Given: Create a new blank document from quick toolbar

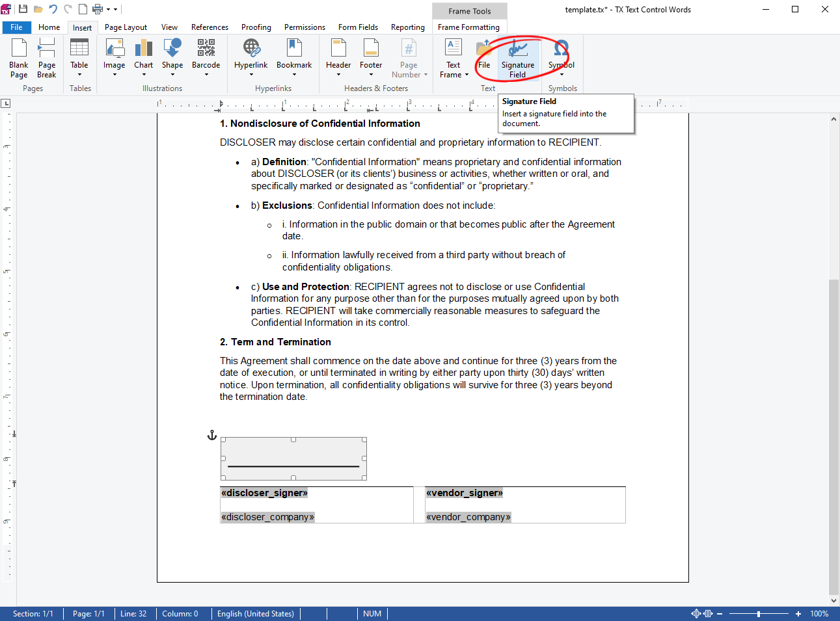Looking at the screenshot, I should (x=83, y=9).
